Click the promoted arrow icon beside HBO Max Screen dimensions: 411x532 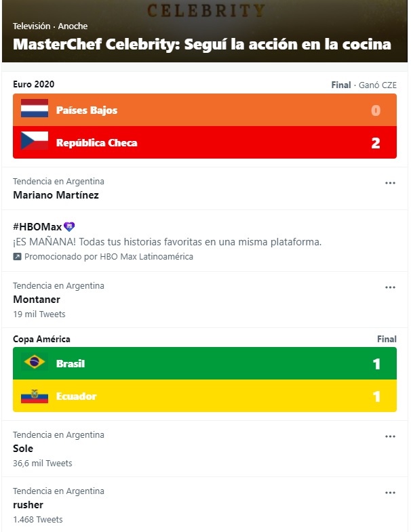click(18, 257)
